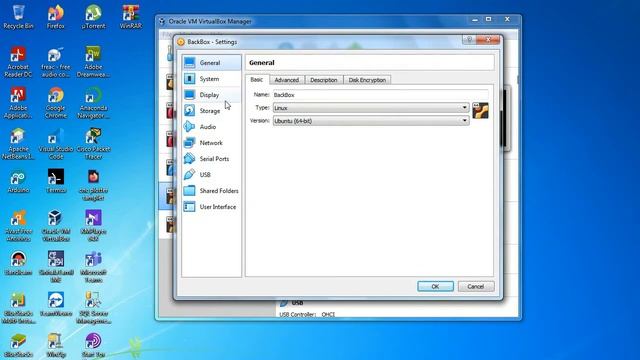Go to USB settings category
The height and width of the screenshot is (360, 640).
[x=211, y=175]
